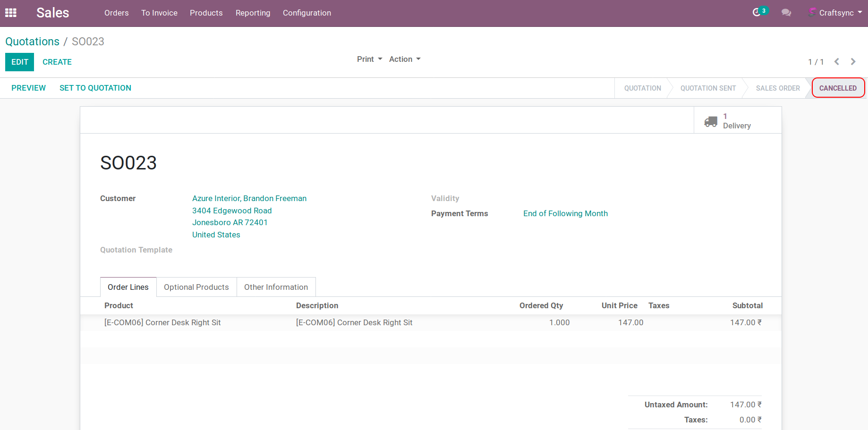Expand the Action dropdown
Image resolution: width=868 pixels, height=430 pixels.
click(404, 59)
